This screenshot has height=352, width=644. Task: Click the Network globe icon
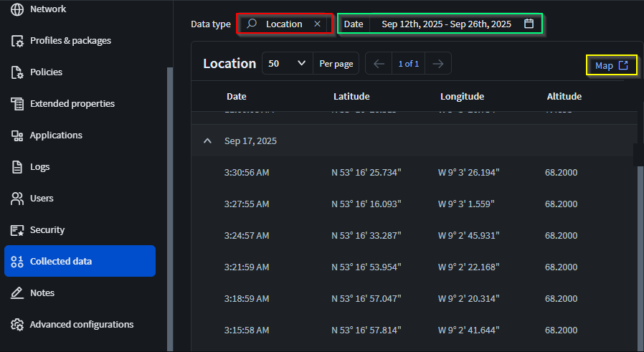click(x=18, y=9)
